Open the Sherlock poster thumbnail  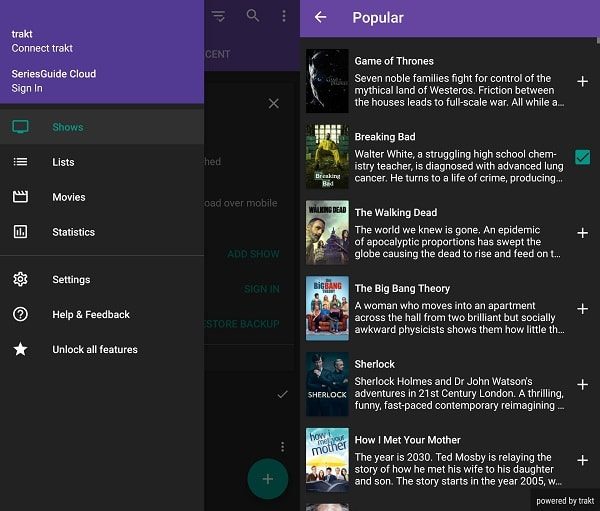(327, 384)
